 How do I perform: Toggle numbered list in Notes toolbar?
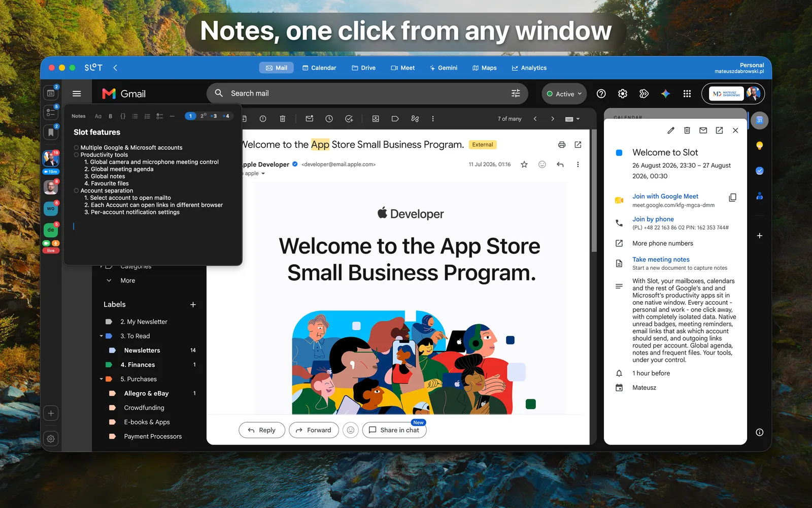pos(147,116)
